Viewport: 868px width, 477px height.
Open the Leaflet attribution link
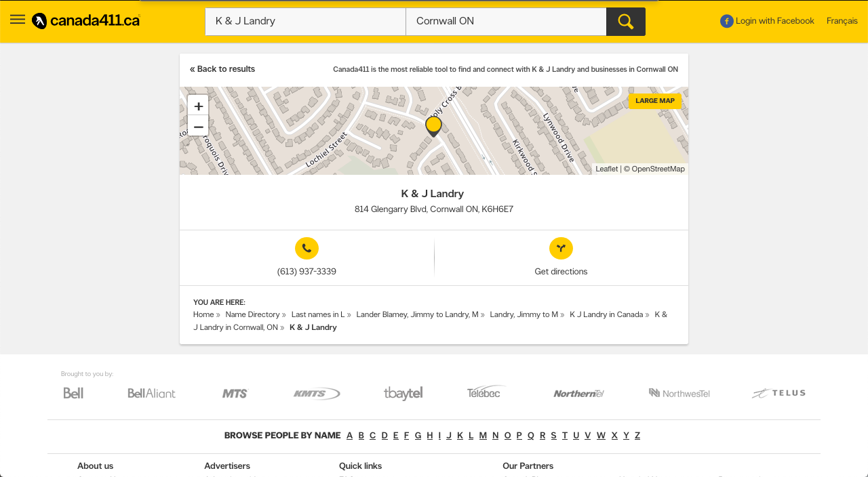point(607,169)
